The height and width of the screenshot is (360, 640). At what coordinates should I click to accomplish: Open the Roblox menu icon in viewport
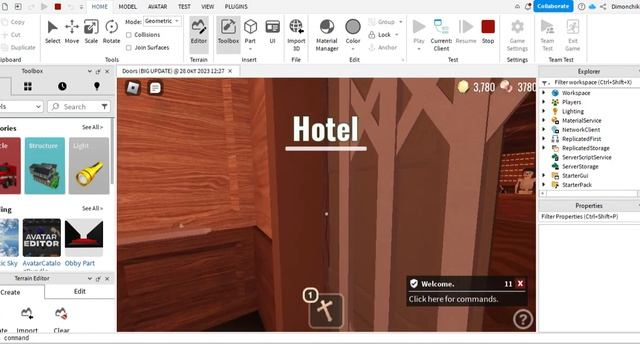pyautogui.click(x=133, y=87)
